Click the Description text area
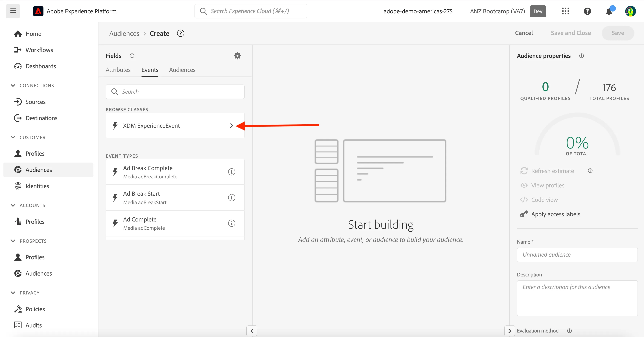This screenshot has width=644, height=337. point(577,298)
